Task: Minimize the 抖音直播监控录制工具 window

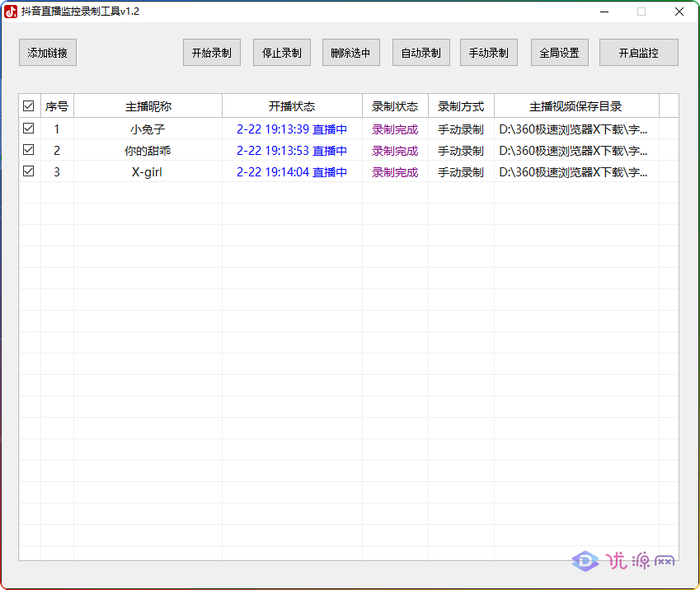Action: pyautogui.click(x=604, y=12)
